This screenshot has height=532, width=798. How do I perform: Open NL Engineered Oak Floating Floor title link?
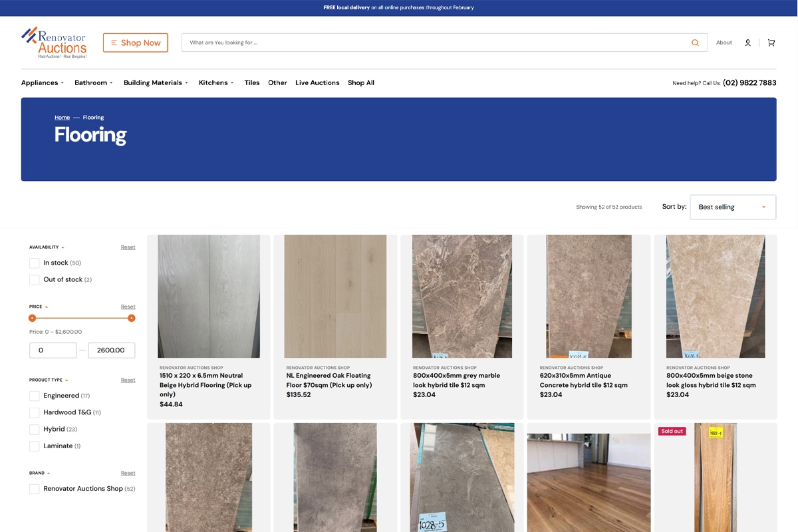(x=329, y=380)
